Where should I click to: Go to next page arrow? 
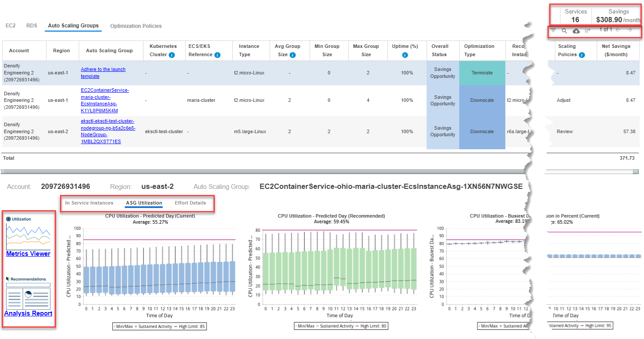(630, 30)
